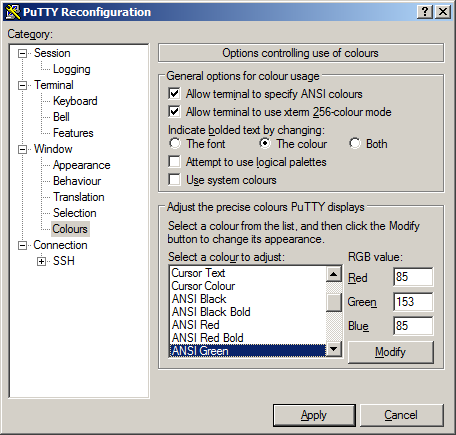The width and height of the screenshot is (456, 435).
Task: Select ANSI Red in colour list
Action: (x=248, y=325)
